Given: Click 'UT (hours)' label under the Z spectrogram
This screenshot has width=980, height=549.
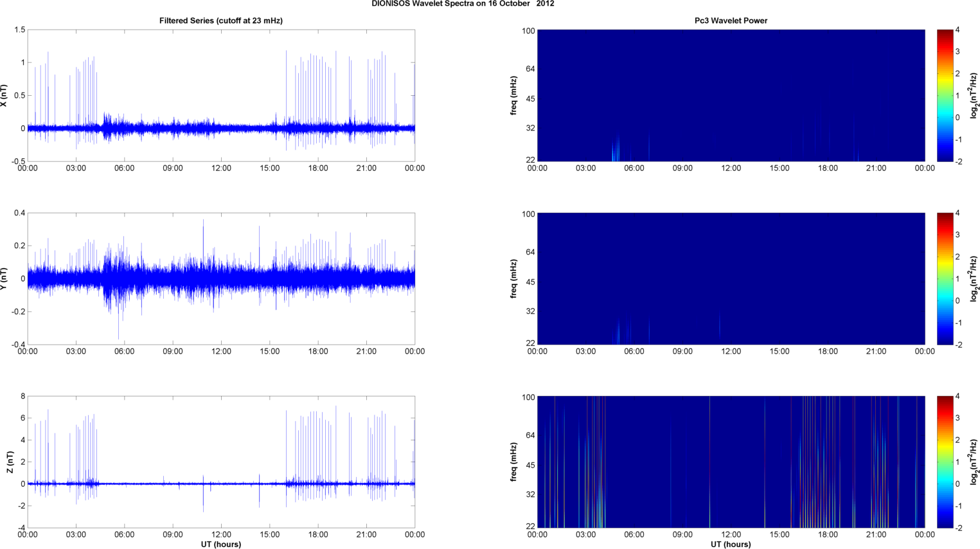Looking at the screenshot, I should (731, 544).
